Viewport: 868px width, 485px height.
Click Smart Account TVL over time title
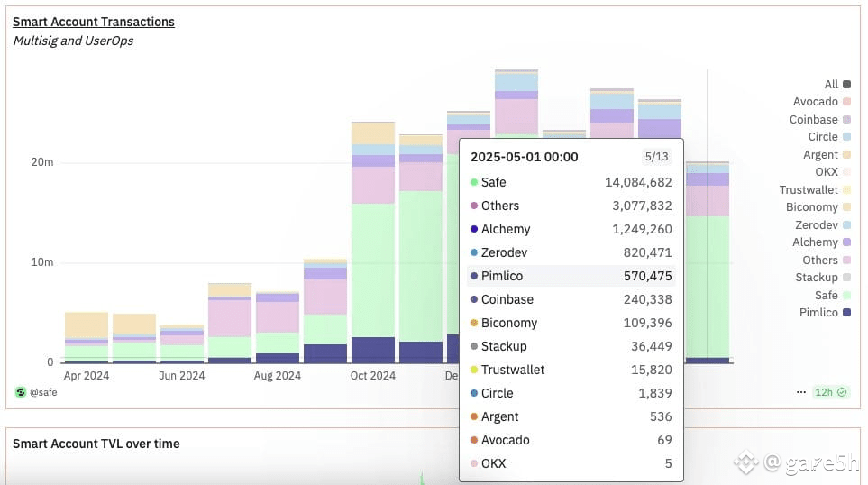click(x=96, y=444)
